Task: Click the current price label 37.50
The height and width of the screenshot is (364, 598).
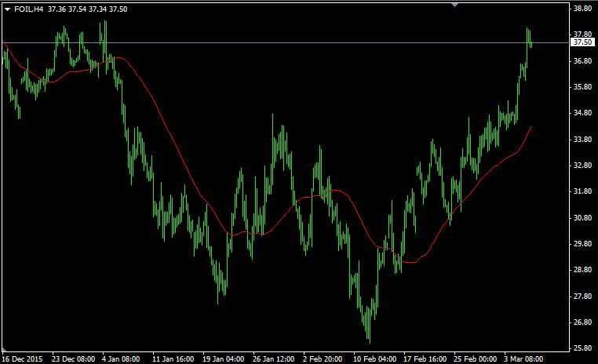Action: point(582,42)
